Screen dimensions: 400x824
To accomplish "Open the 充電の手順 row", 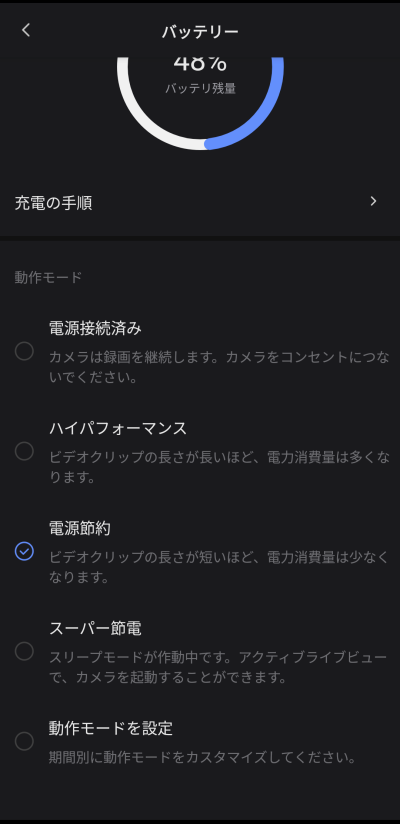I will coord(200,202).
